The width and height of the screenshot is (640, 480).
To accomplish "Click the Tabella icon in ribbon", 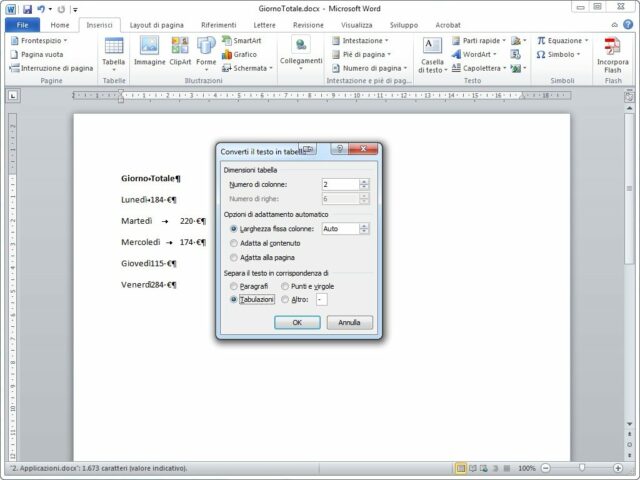I will click(113, 52).
